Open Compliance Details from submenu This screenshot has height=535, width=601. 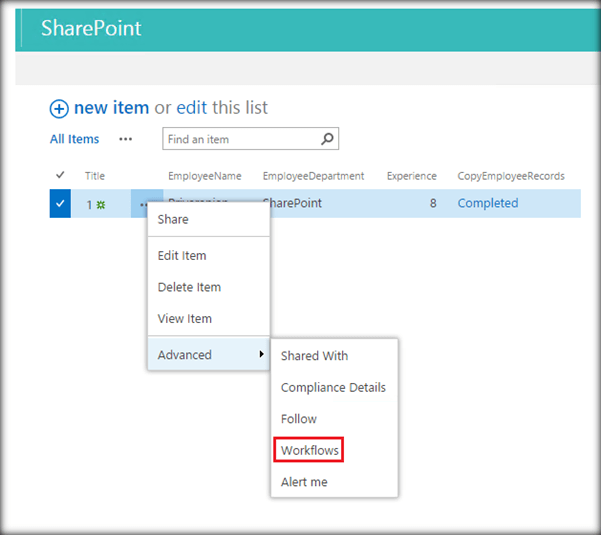pos(333,387)
